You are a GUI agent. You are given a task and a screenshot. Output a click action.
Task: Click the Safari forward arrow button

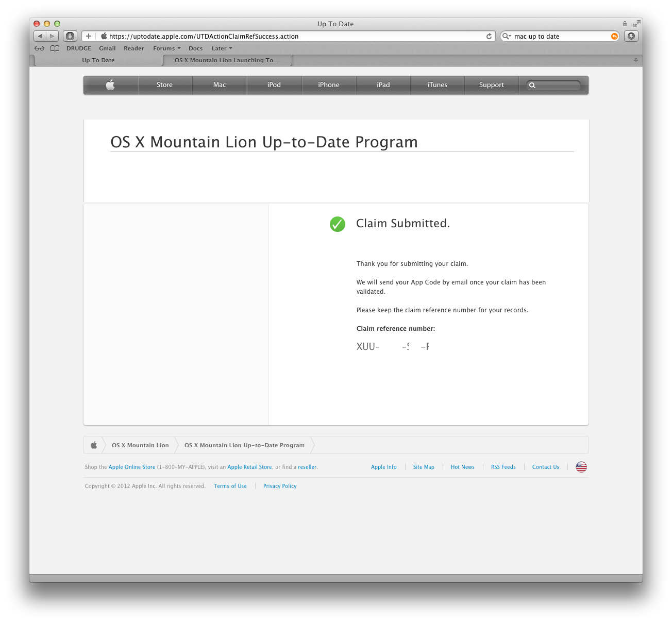[x=52, y=36]
